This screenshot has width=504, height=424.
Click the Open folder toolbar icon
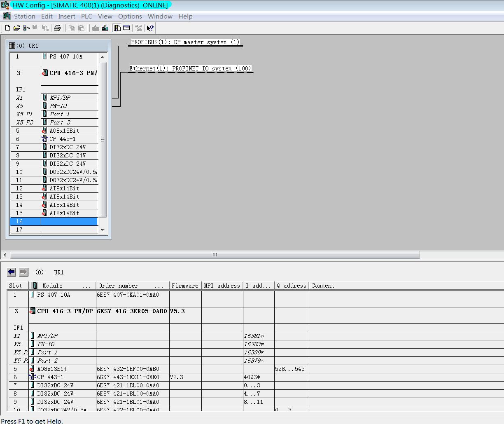pyautogui.click(x=17, y=28)
